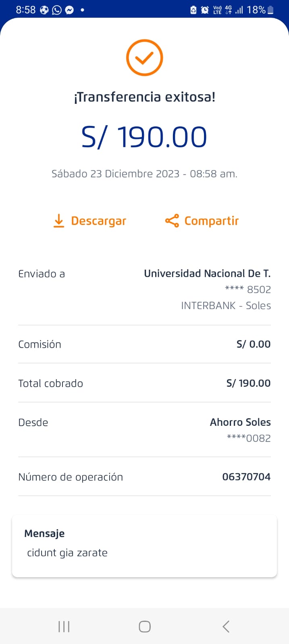Tap the Mensaje card

[x=144, y=545]
